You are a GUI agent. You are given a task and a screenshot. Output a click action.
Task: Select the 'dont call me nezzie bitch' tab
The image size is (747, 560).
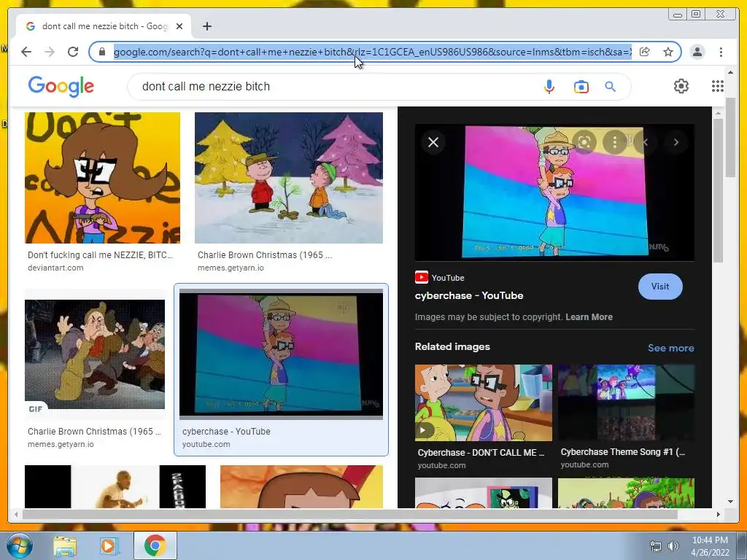(104, 26)
